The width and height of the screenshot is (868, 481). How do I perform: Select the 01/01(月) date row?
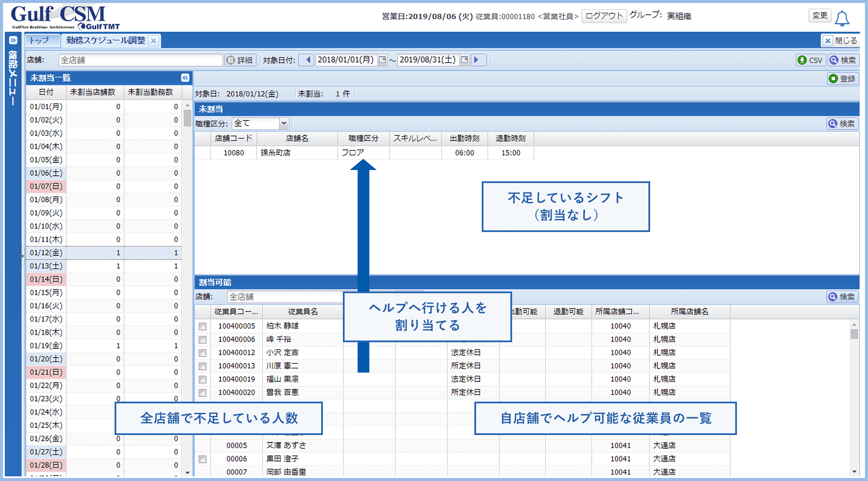(x=104, y=106)
